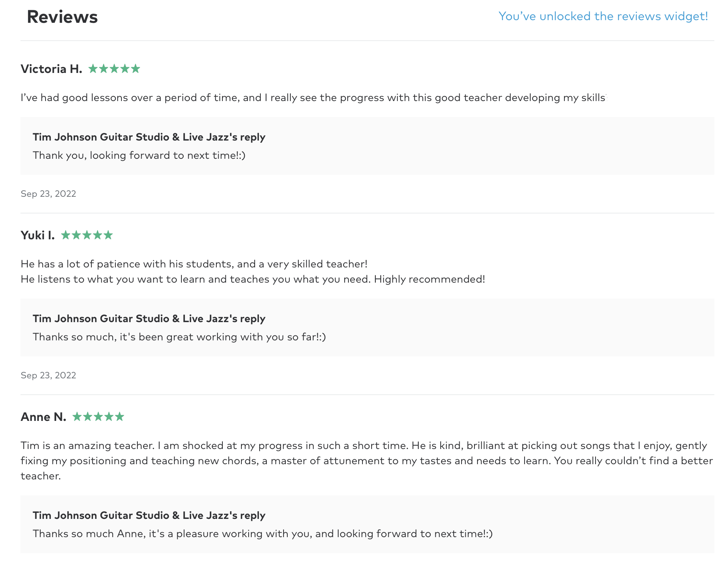
Task: Click Sep 23, 2022 date under Yuki's review
Action: (48, 375)
